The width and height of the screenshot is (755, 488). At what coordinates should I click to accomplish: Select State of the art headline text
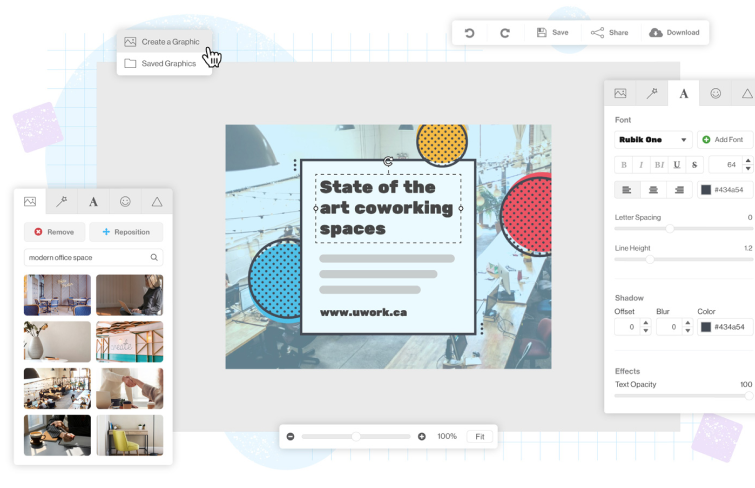386,208
